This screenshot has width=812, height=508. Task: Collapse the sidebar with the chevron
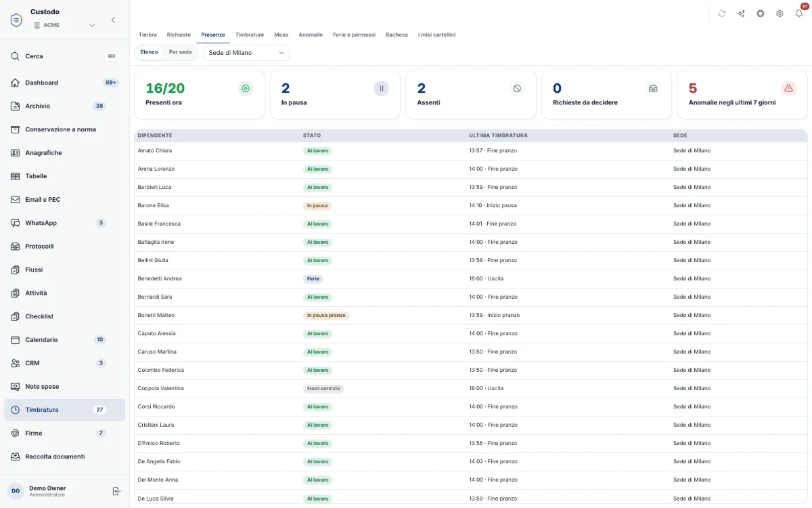(x=113, y=20)
